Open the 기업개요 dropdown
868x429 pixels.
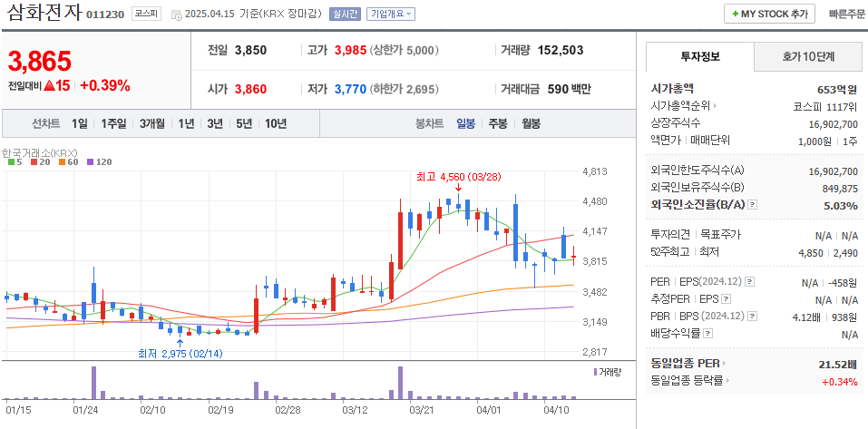(391, 15)
